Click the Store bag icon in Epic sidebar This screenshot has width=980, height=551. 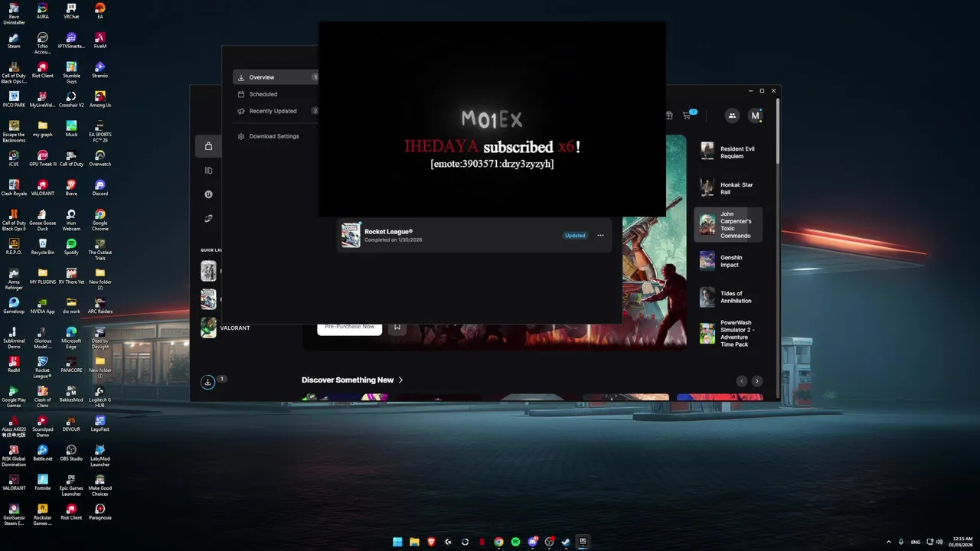(x=208, y=146)
